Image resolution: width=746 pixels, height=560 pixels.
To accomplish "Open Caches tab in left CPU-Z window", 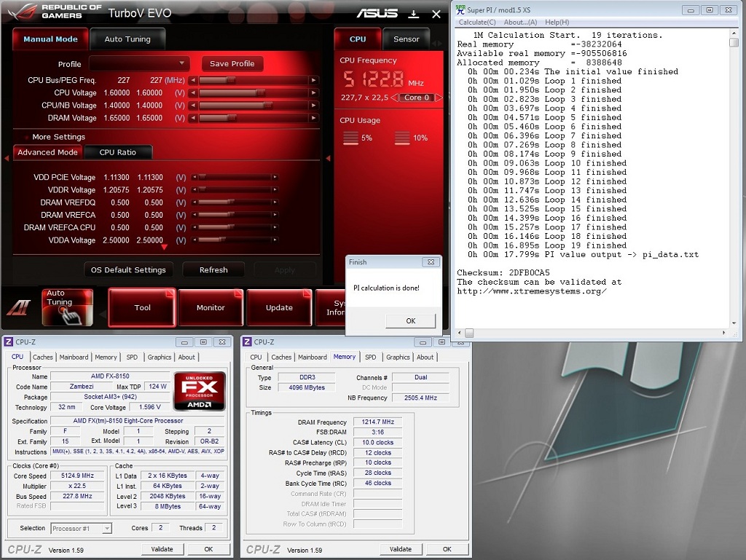I will pyautogui.click(x=43, y=357).
